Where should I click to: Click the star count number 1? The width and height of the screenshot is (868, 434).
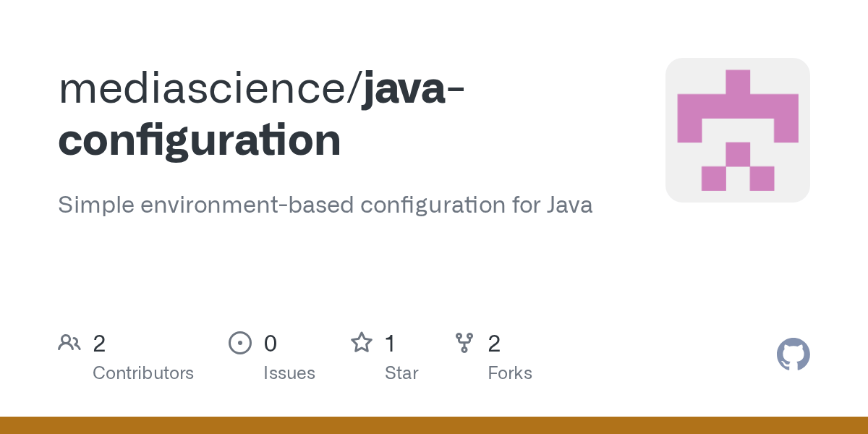(x=390, y=343)
